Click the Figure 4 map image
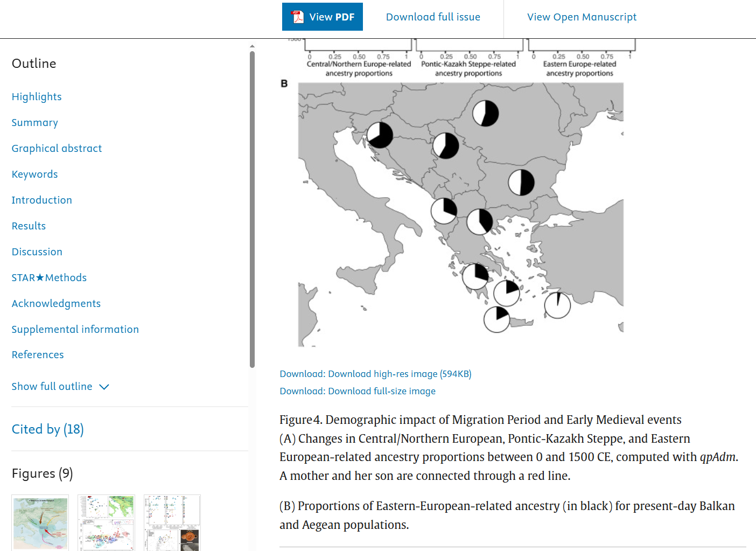 pos(460,214)
